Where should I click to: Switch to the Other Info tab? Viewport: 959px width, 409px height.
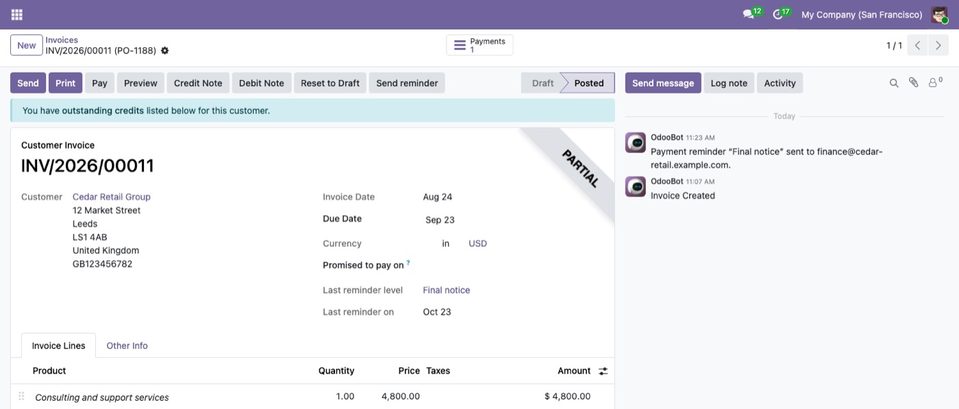click(x=127, y=345)
